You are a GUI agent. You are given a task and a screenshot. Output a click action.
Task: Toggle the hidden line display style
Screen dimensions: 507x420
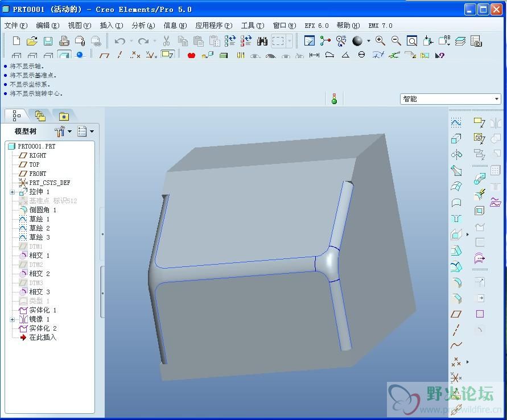point(32,56)
